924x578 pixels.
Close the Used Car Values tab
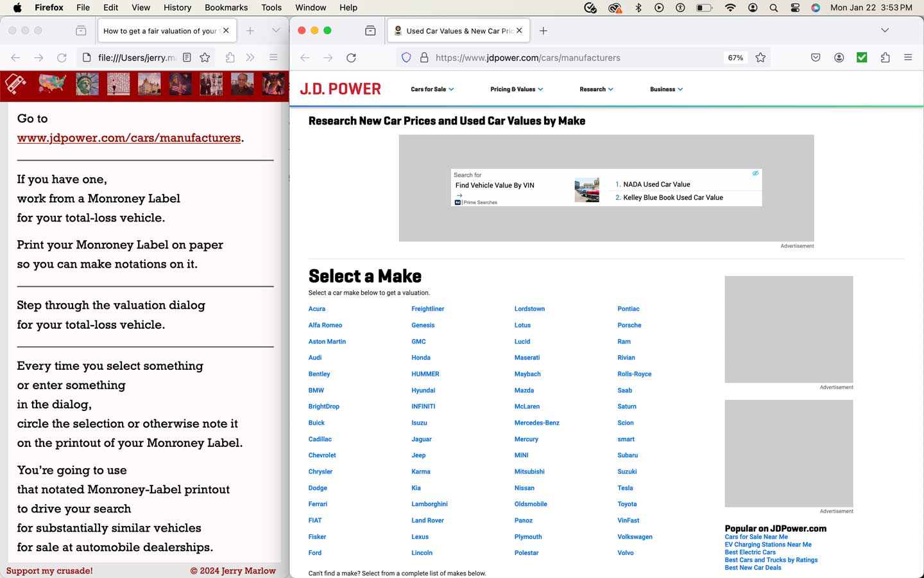pos(519,30)
